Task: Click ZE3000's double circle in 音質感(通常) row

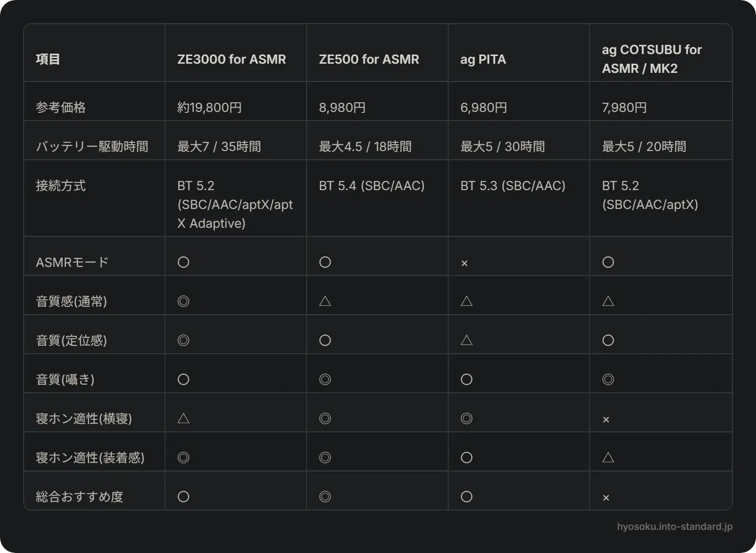Action: click(x=183, y=301)
